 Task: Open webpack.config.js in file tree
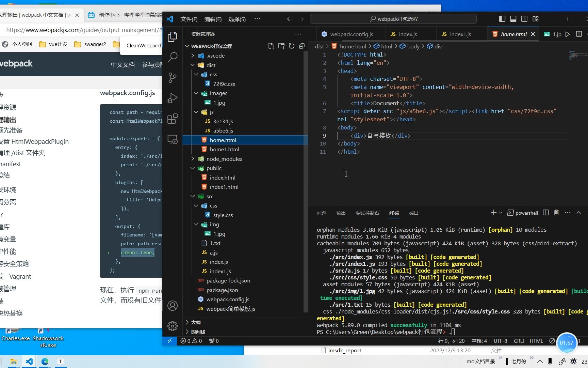click(228, 299)
